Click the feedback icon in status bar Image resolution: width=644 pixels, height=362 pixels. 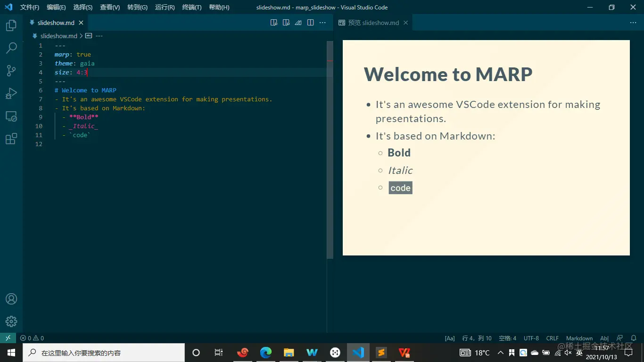(x=620, y=338)
